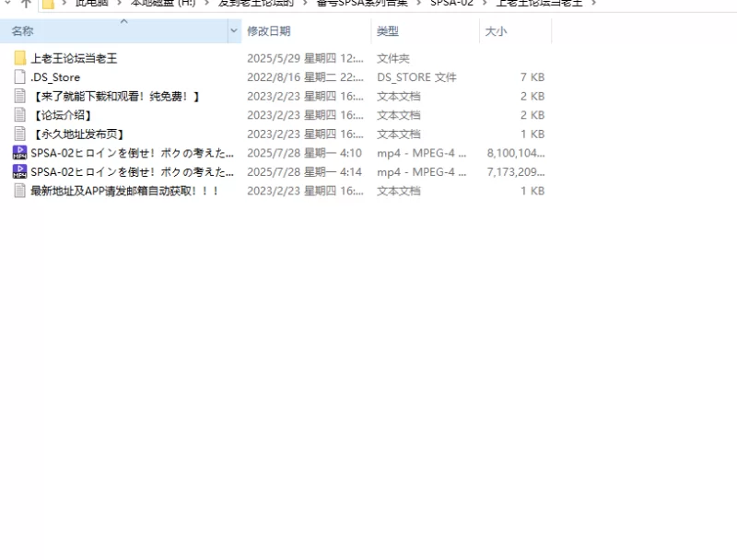Click the 7 KB size cell
The height and width of the screenshot is (560, 737).
532,77
